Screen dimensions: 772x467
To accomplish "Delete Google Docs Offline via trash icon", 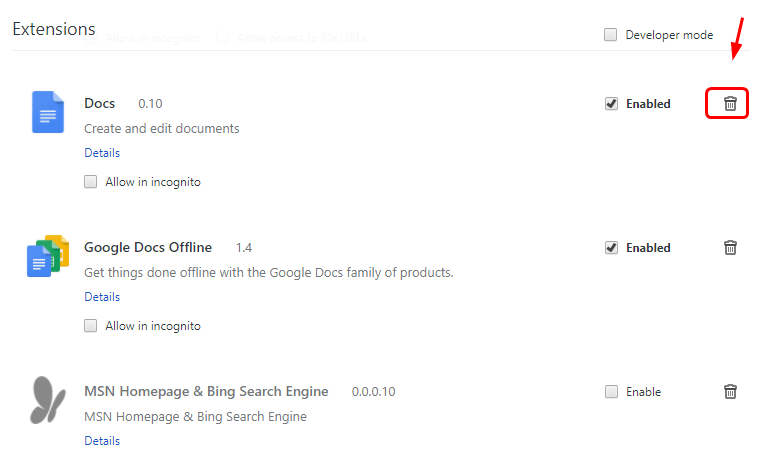I will [730, 248].
